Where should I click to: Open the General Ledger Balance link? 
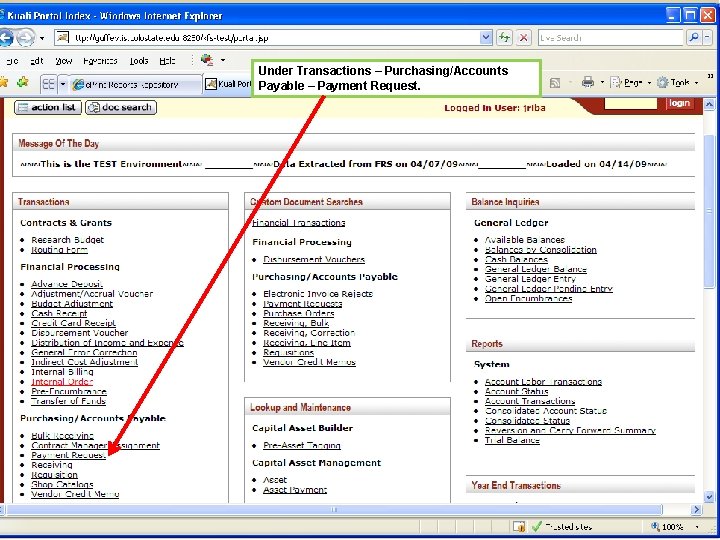pos(536,269)
